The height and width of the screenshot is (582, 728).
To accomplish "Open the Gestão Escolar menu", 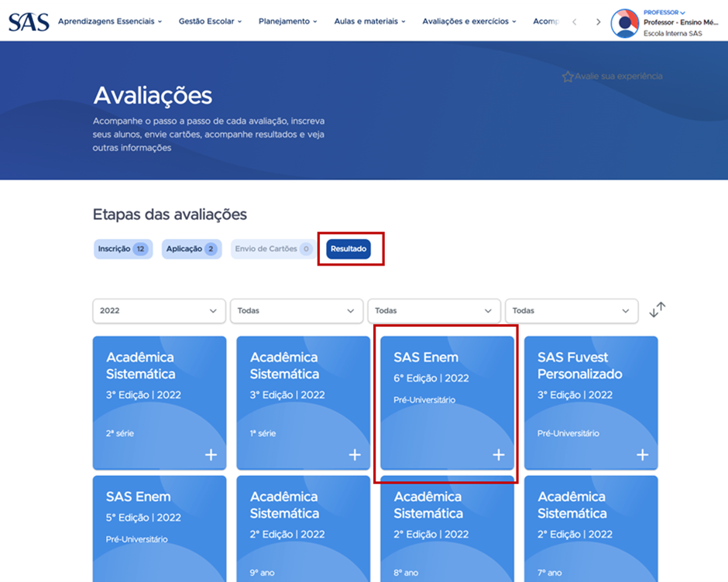I will click(x=211, y=22).
